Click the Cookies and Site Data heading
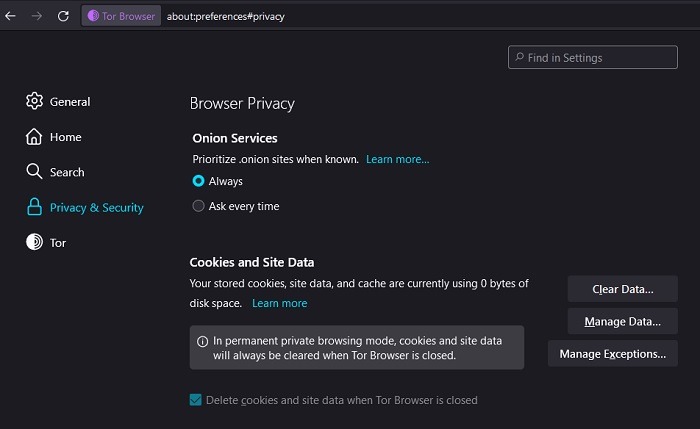This screenshot has width=700, height=429. (252, 262)
